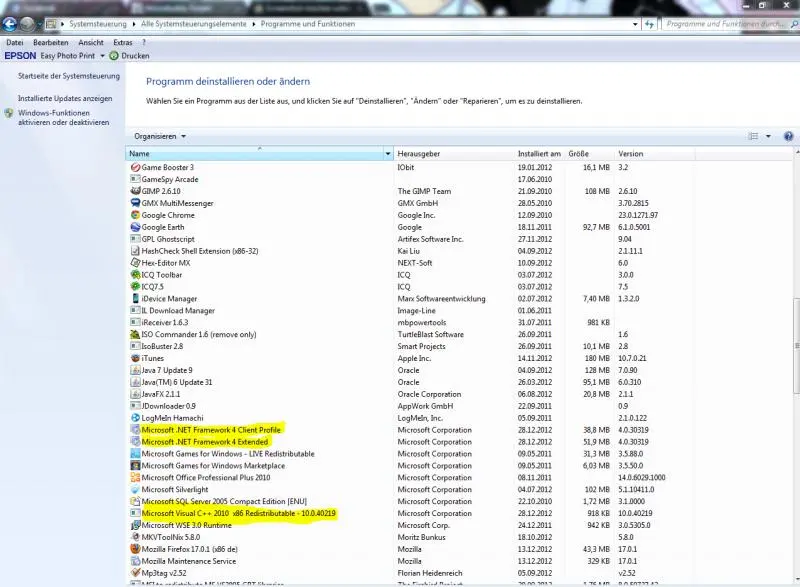This screenshot has width=800, height=587.
Task: Expand the breadcrumb arrow after Systemsteuerung
Action: point(134,24)
